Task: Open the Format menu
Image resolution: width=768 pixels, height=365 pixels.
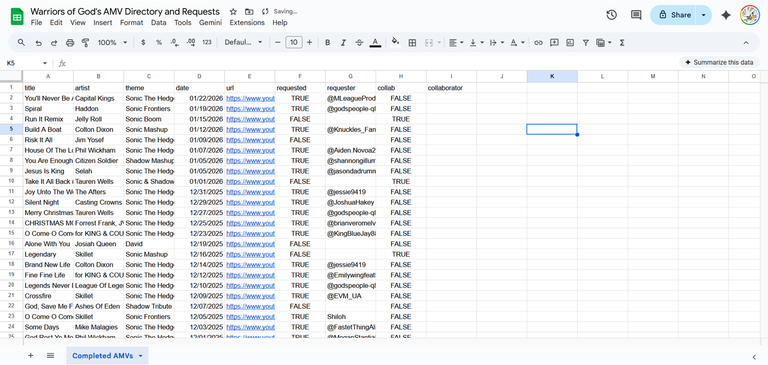Action: 131,23
